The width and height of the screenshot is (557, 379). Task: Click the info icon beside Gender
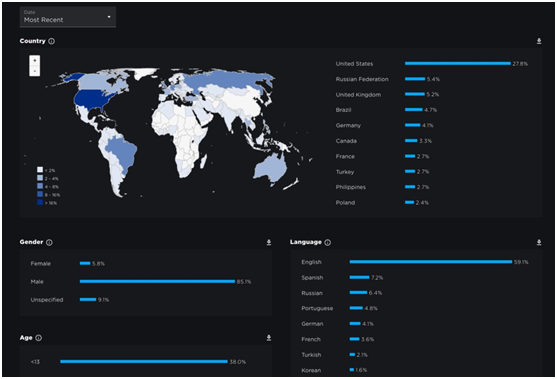pyautogui.click(x=49, y=242)
